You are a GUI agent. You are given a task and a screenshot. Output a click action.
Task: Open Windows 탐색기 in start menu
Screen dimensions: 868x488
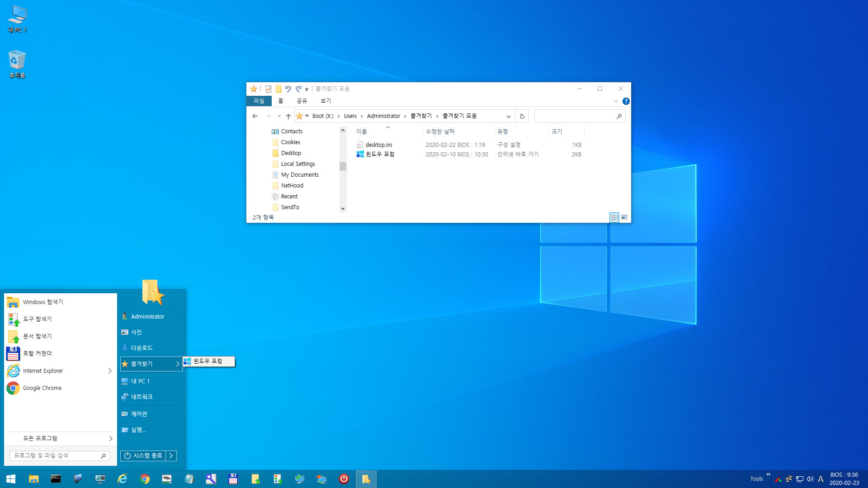60,302
